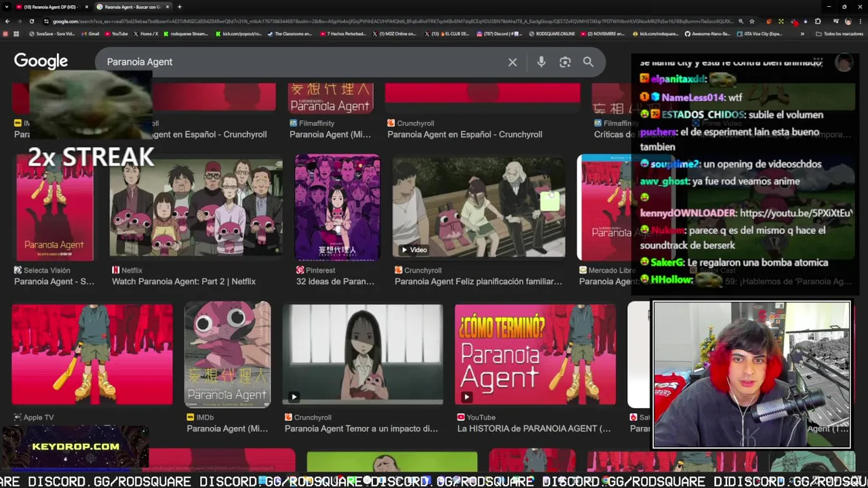Viewport: 868px width, 488px height.
Task: Open SoraSave bookmark
Action: pos(52,34)
